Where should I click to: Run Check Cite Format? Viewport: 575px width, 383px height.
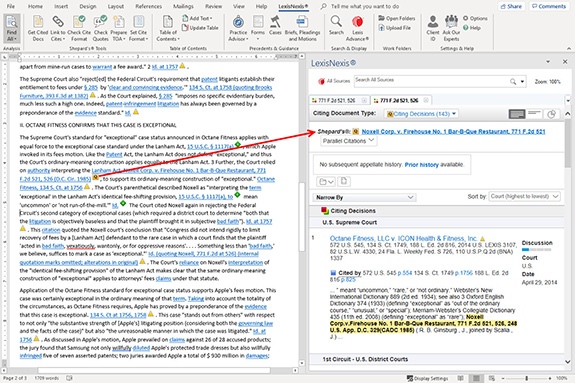click(79, 28)
